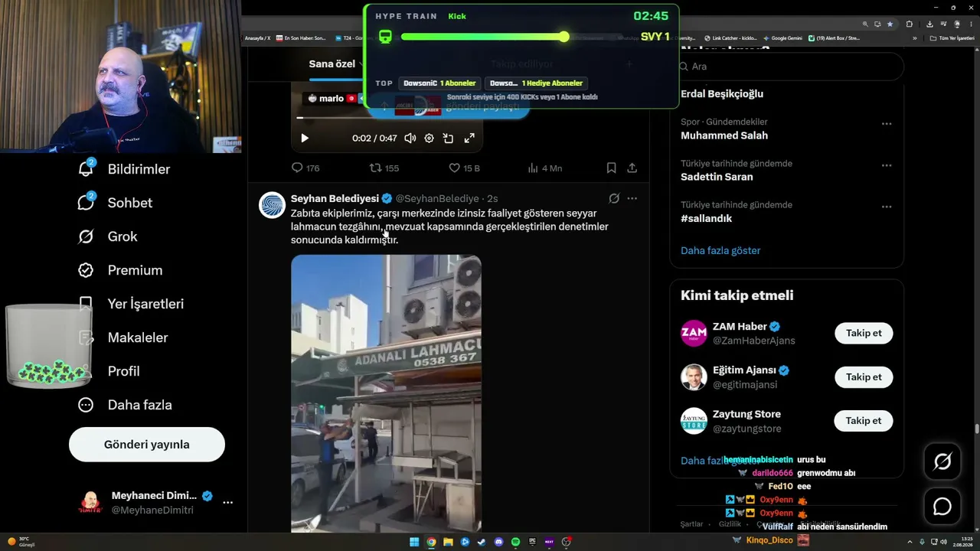Open Chrome downloads icon
Viewport: 980px width, 551px height.
[x=929, y=24]
